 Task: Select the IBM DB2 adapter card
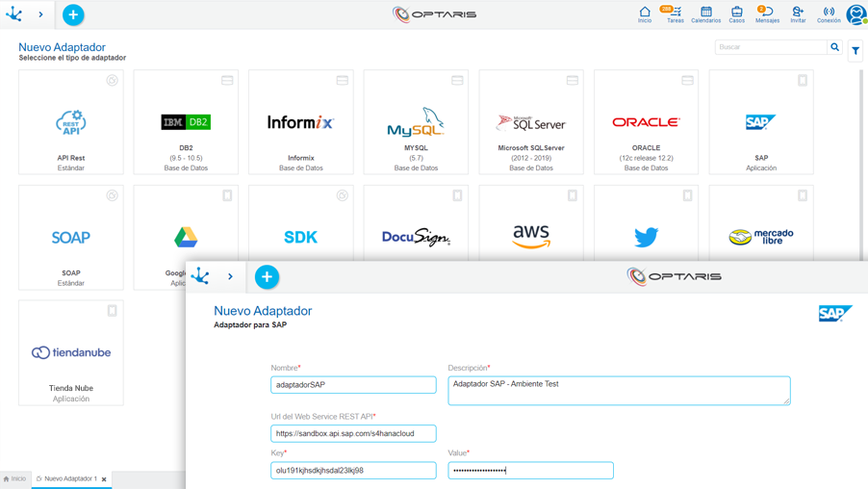point(186,122)
